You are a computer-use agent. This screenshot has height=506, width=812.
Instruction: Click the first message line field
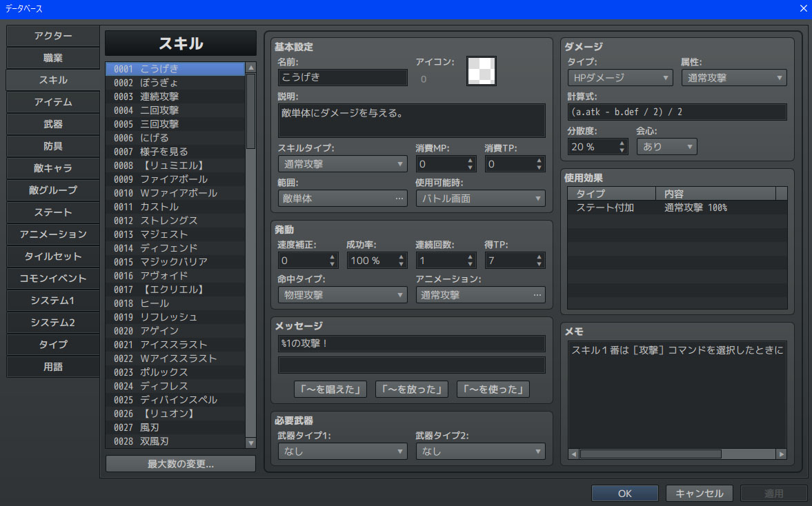coord(412,343)
